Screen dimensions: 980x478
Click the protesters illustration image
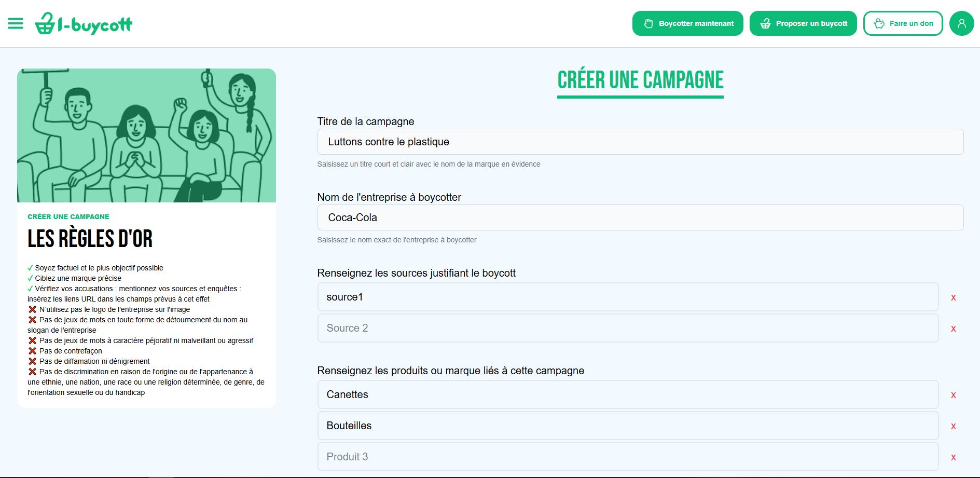146,135
